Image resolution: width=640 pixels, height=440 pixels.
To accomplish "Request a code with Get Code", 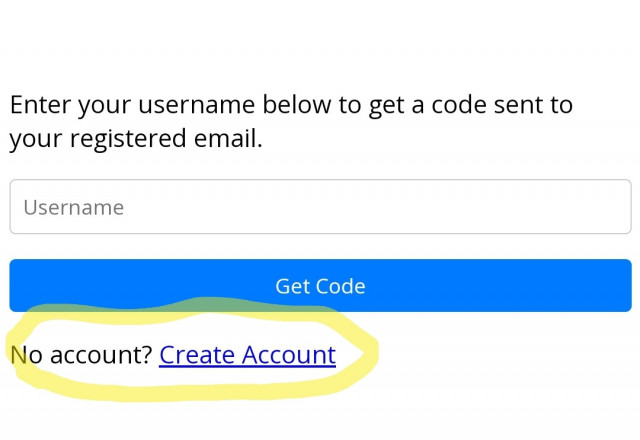I will coord(320,286).
